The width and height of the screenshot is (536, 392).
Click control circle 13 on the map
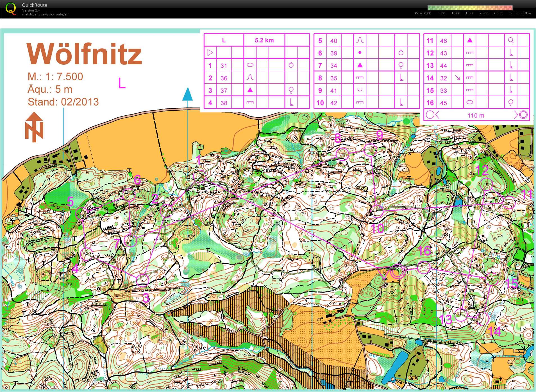[461, 314]
